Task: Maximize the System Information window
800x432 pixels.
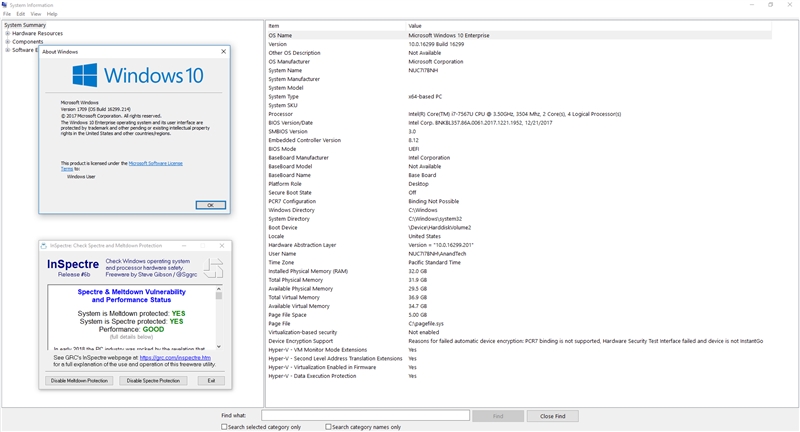Action: (770, 4)
